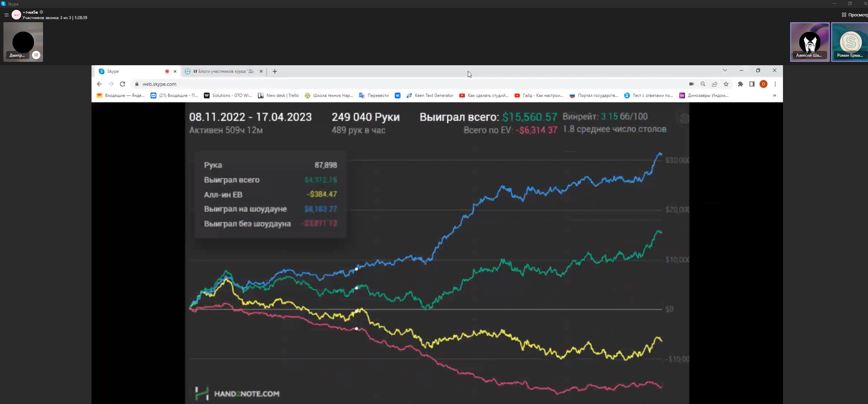Open browser tab search chevron
Viewport: 868px width, 404px height.
[x=725, y=70]
